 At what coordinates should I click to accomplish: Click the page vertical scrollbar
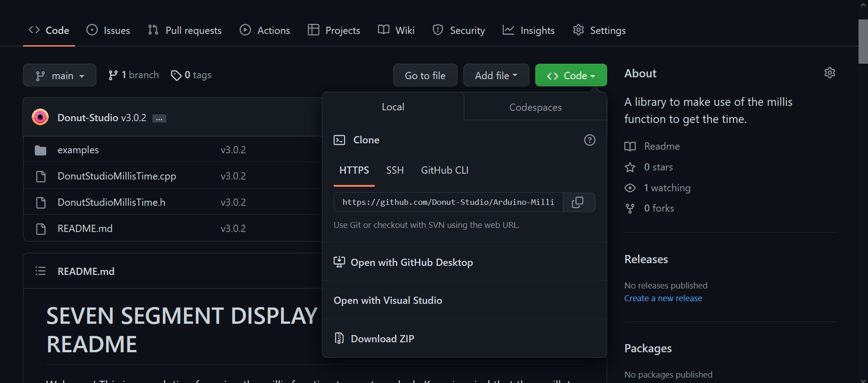pos(863,42)
